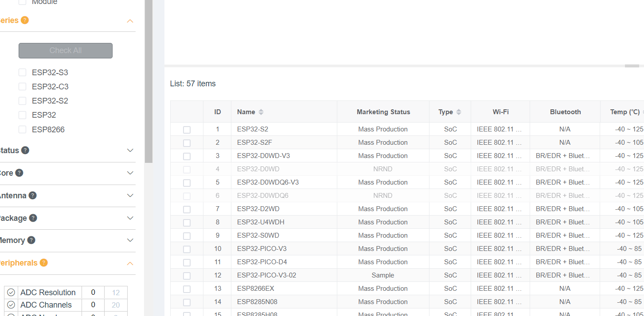Image resolution: width=644 pixels, height=316 pixels.
Task: Expand the Package filter section chevron
Action: tap(130, 218)
